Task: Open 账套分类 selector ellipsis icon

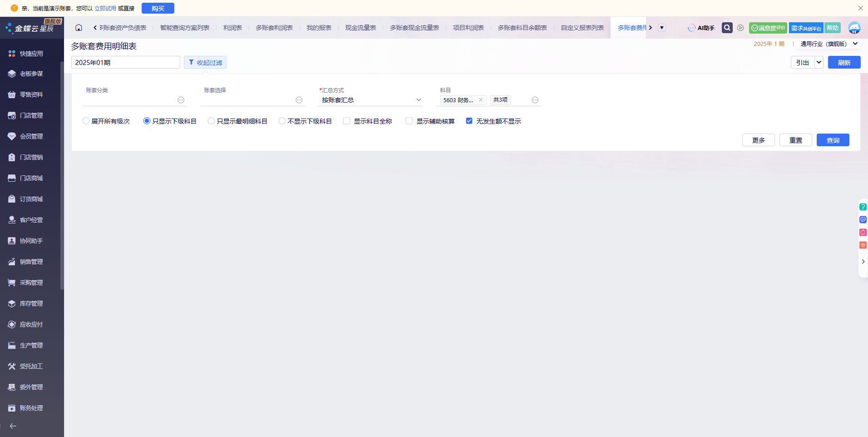Action: [x=181, y=100]
